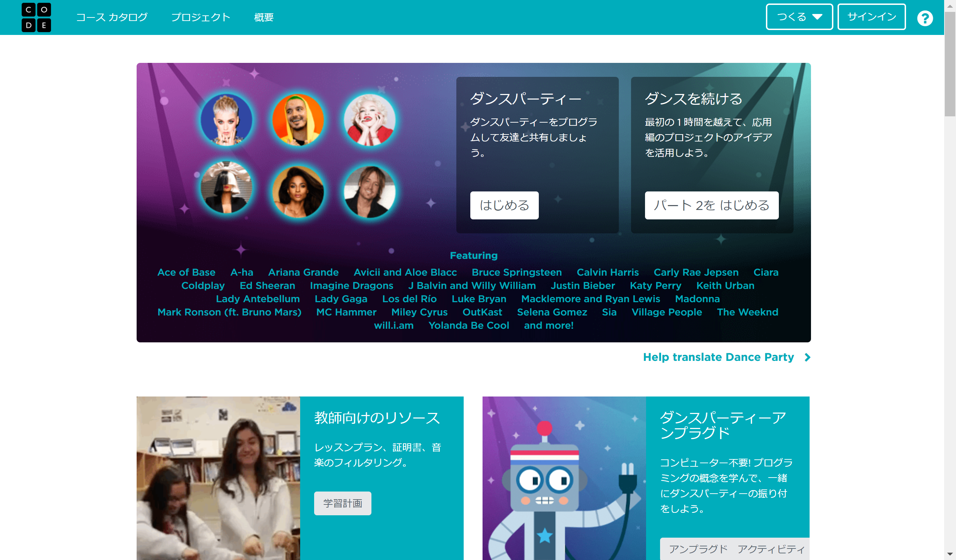
Task: Click Katy Perry's circular avatar
Action: [x=226, y=119]
